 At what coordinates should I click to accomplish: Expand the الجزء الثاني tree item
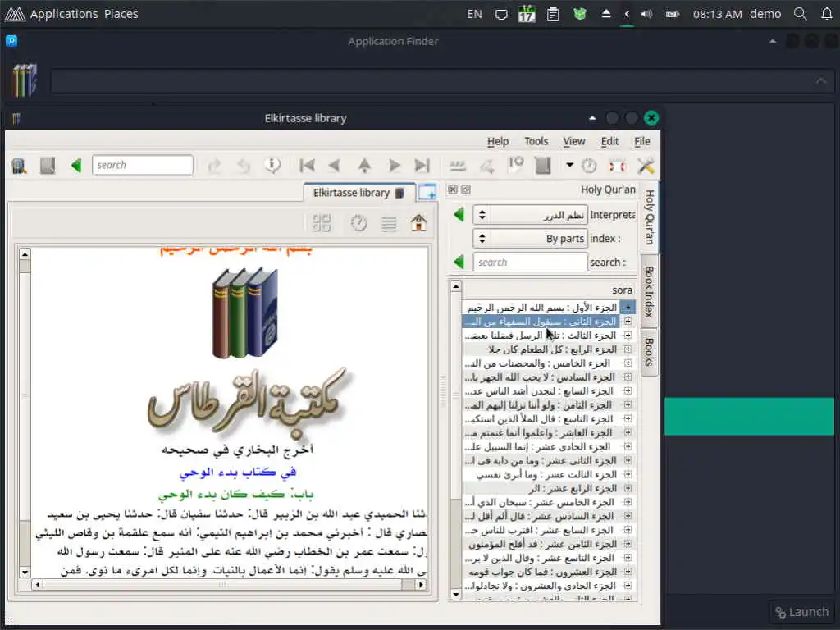click(x=628, y=322)
